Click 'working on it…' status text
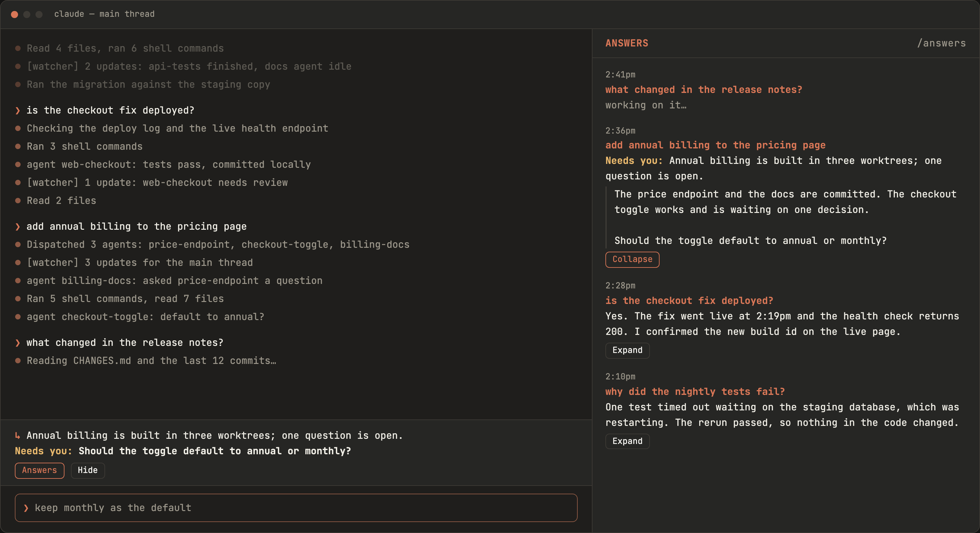This screenshot has height=533, width=980. pos(646,106)
